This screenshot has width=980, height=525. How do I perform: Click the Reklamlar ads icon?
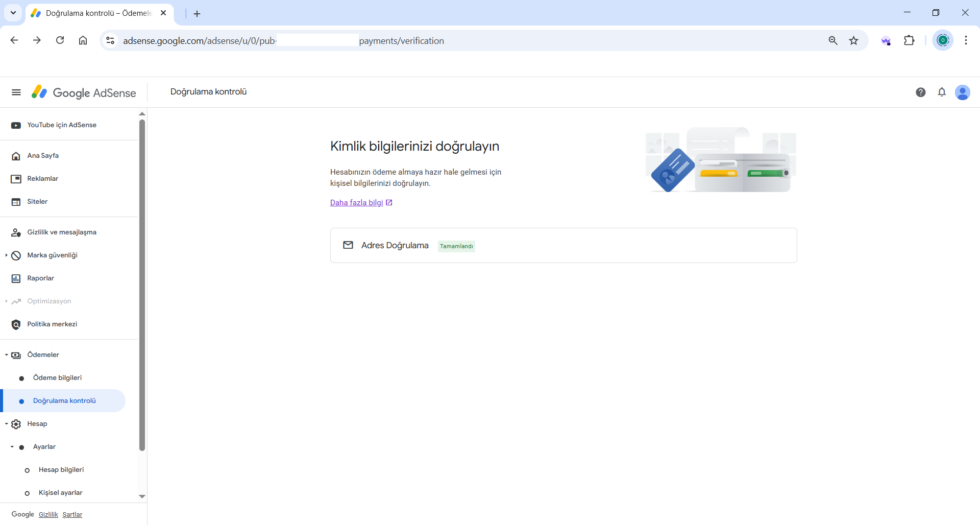click(x=16, y=179)
